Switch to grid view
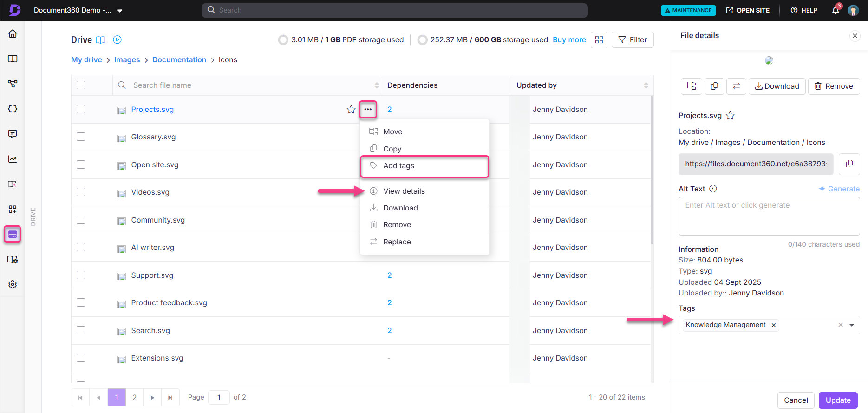This screenshot has width=868, height=413. (599, 40)
